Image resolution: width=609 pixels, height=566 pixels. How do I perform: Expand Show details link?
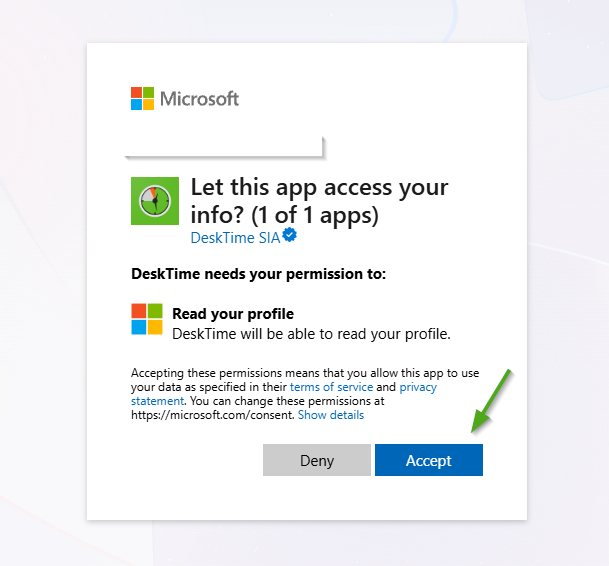[330, 414]
